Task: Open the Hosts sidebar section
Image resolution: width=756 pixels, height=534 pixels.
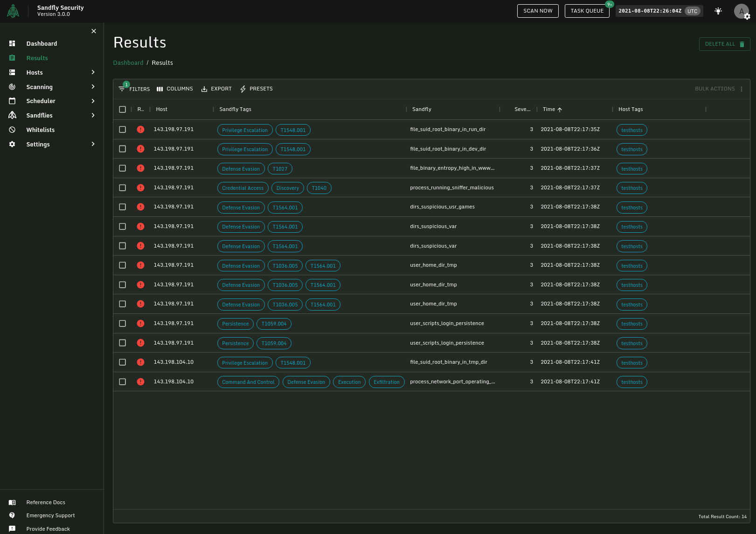Action: click(35, 73)
